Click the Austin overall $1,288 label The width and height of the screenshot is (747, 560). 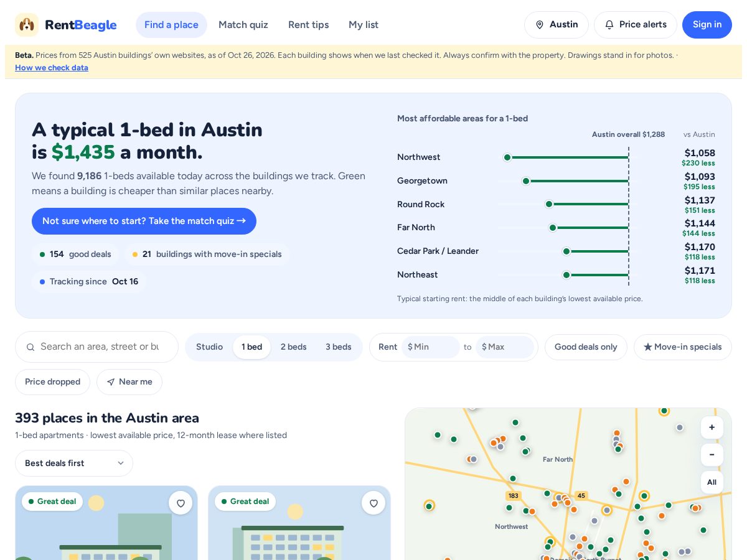[x=628, y=134]
